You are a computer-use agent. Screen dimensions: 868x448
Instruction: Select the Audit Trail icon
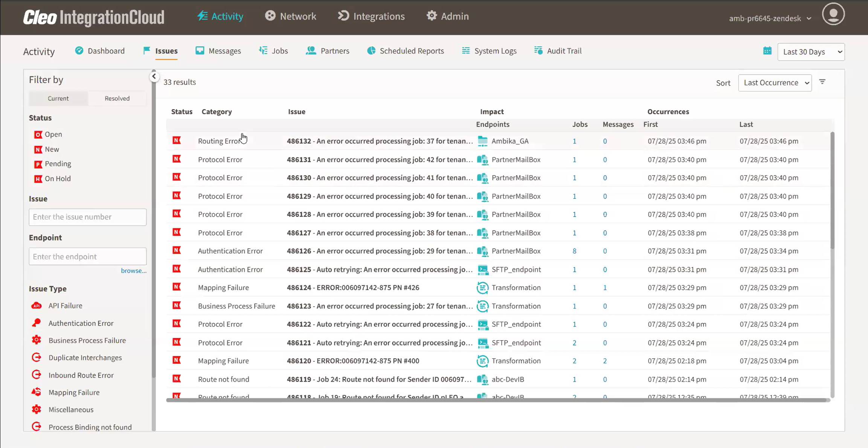[x=538, y=50]
